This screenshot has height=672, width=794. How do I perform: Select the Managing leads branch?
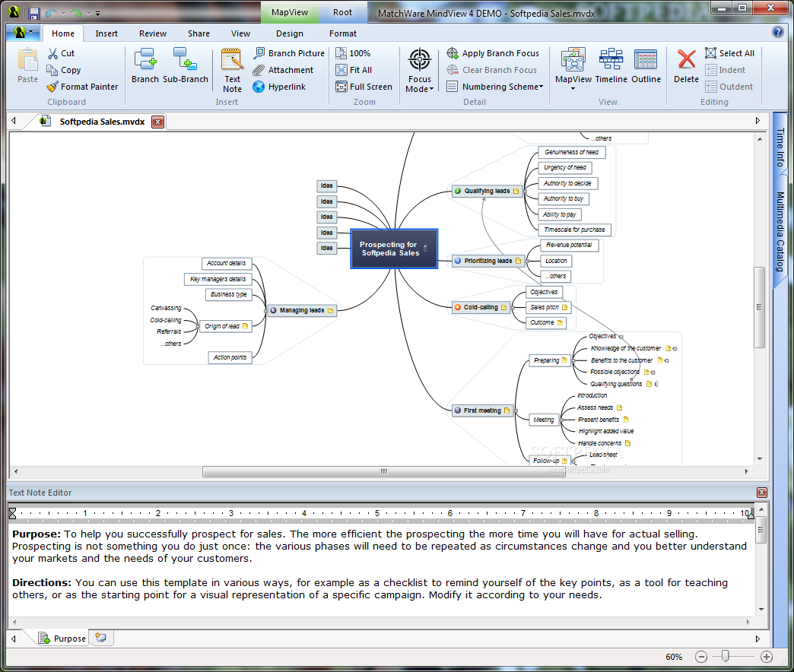pyautogui.click(x=302, y=311)
